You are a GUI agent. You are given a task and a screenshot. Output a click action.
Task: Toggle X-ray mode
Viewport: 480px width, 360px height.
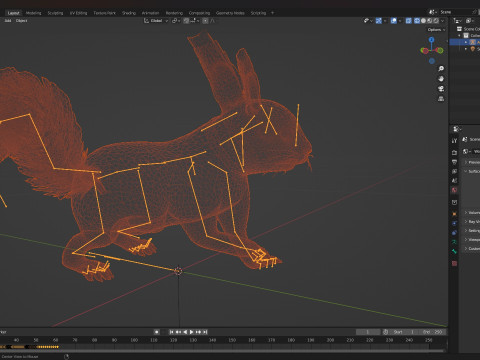pyautogui.click(x=408, y=21)
